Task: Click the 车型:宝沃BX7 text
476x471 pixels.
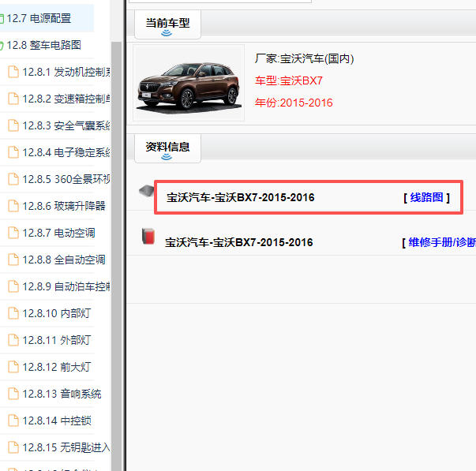Action: point(289,80)
